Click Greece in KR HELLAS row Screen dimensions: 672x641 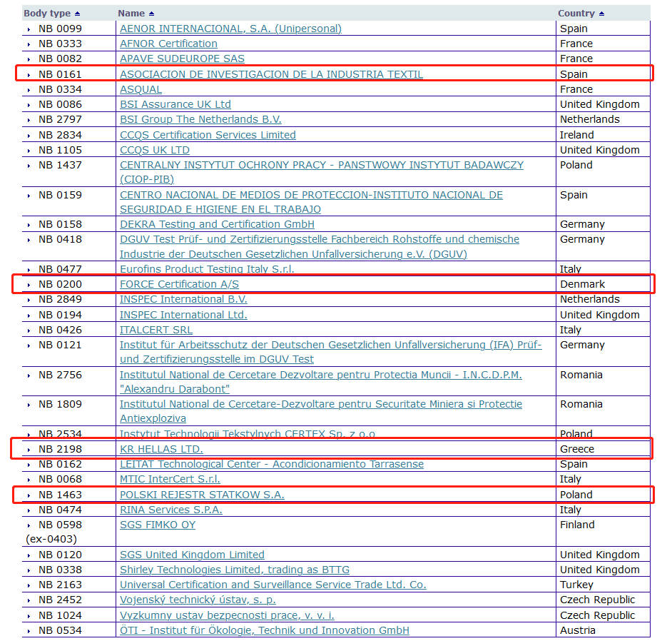577,450
